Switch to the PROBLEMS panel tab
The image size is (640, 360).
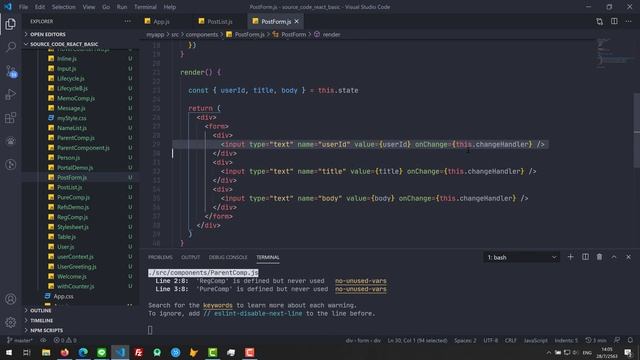pyautogui.click(x=160, y=257)
